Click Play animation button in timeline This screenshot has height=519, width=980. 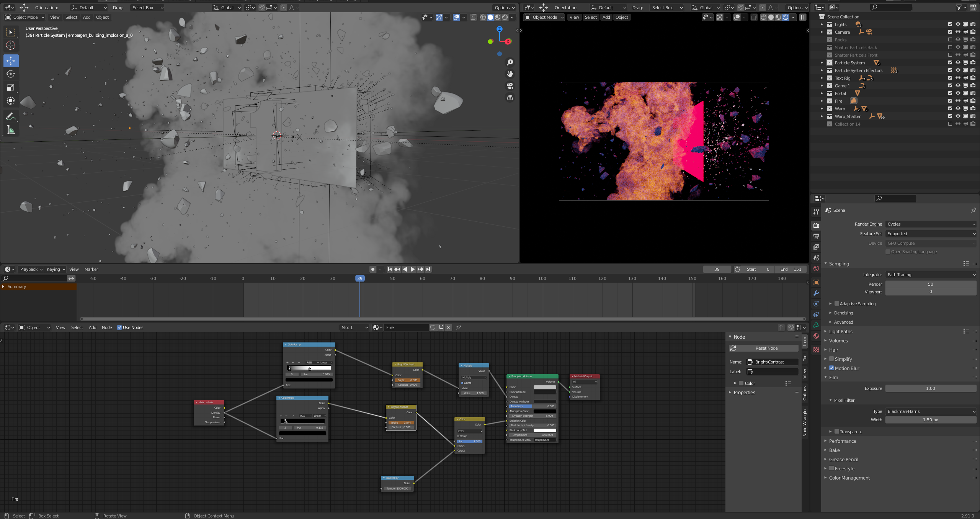(413, 269)
